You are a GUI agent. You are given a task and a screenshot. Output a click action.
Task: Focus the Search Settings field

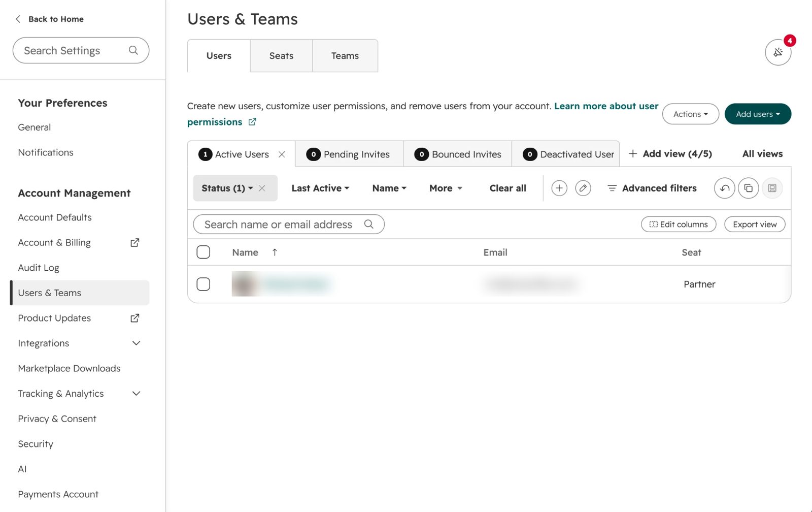[81, 50]
